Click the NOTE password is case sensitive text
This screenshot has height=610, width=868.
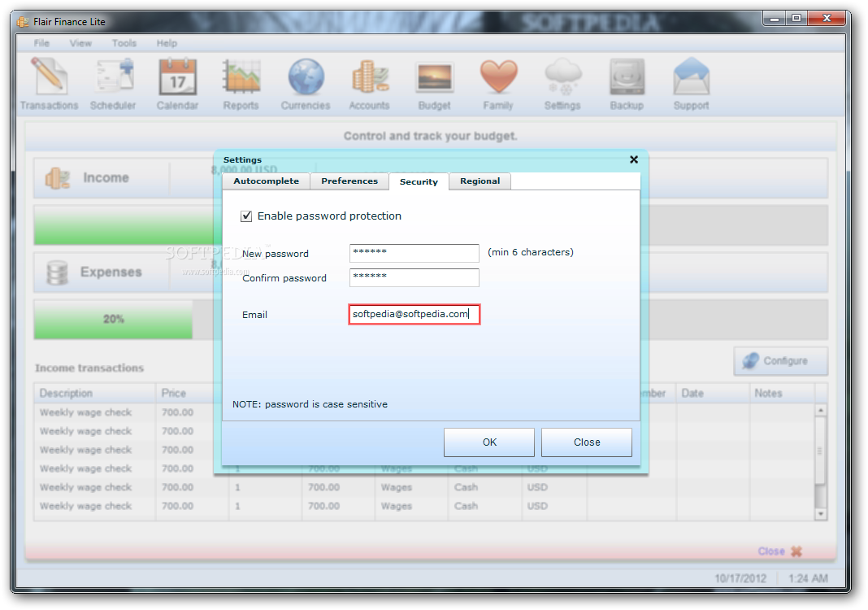(x=310, y=404)
